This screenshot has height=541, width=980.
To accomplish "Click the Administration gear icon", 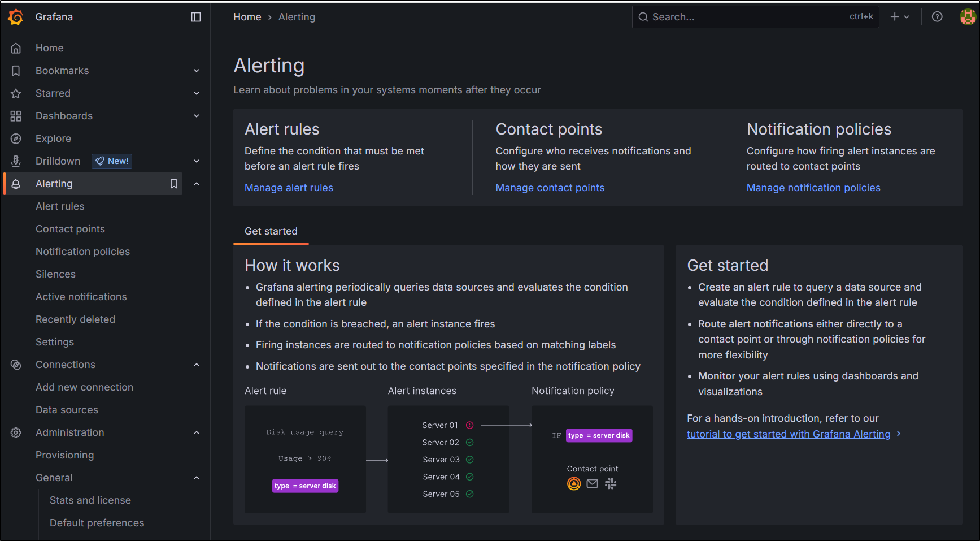I will [16, 432].
